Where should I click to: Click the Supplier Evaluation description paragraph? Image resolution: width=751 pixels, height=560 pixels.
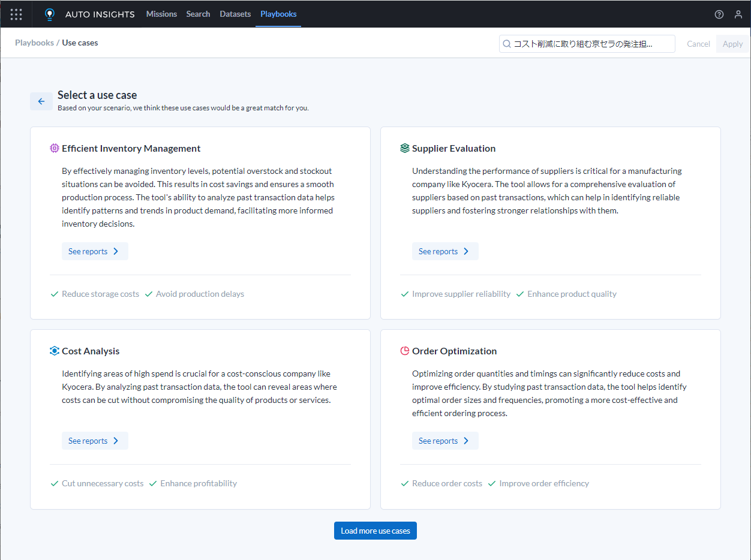click(547, 191)
